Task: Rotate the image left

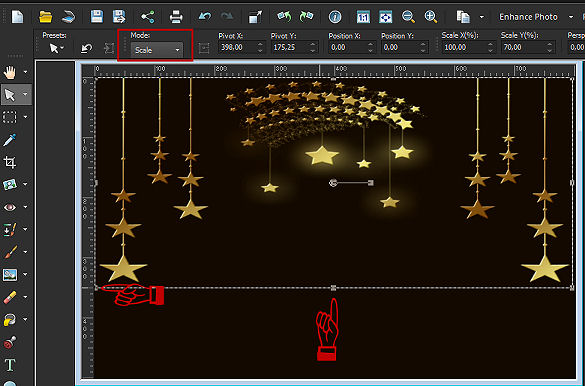Action: tap(284, 17)
